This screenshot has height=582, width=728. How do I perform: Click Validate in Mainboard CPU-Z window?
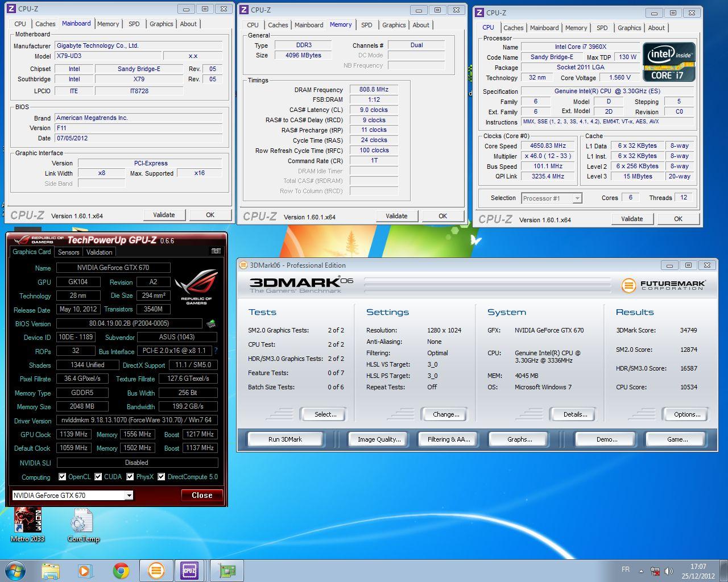click(x=164, y=215)
